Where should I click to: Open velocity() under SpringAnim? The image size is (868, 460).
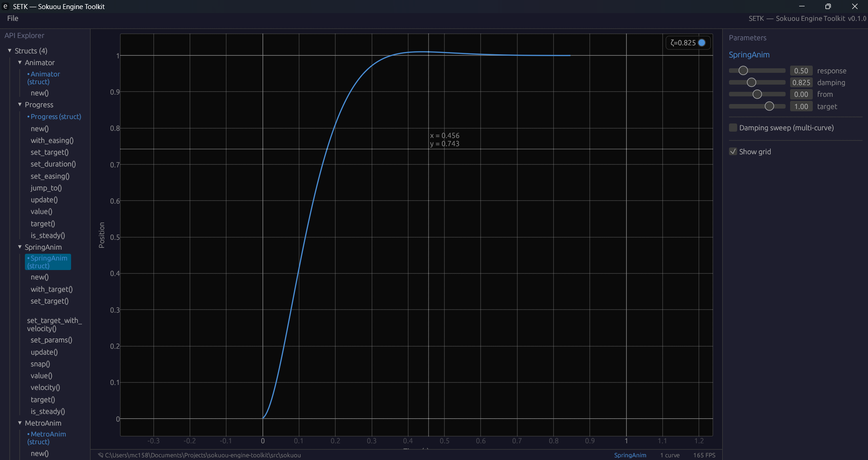pos(45,388)
